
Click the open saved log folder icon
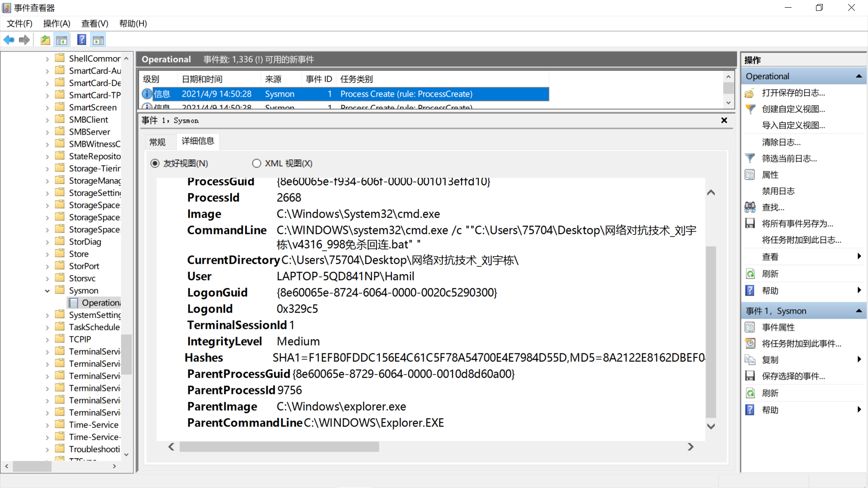[x=750, y=93]
